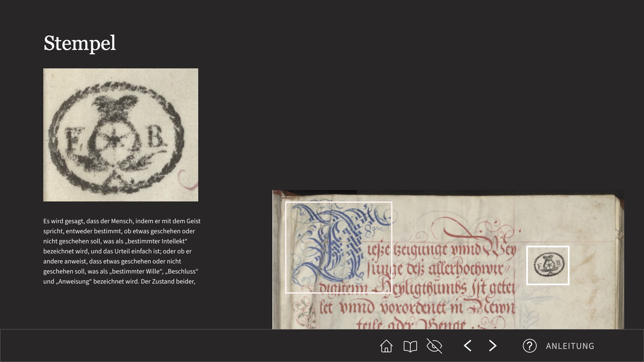Open the book overview icon
The height and width of the screenshot is (362, 644).
coord(410,346)
